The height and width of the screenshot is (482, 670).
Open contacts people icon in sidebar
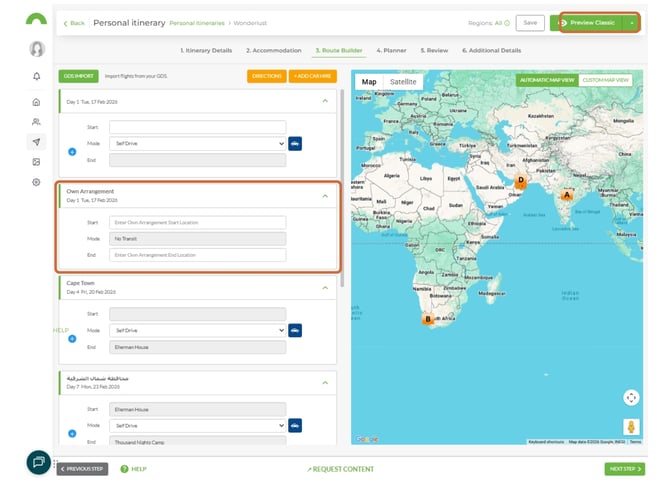[36, 122]
